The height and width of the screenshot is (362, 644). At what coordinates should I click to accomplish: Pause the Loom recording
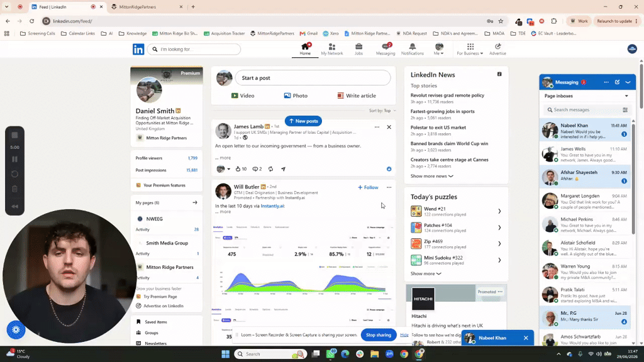pyautogui.click(x=15, y=159)
